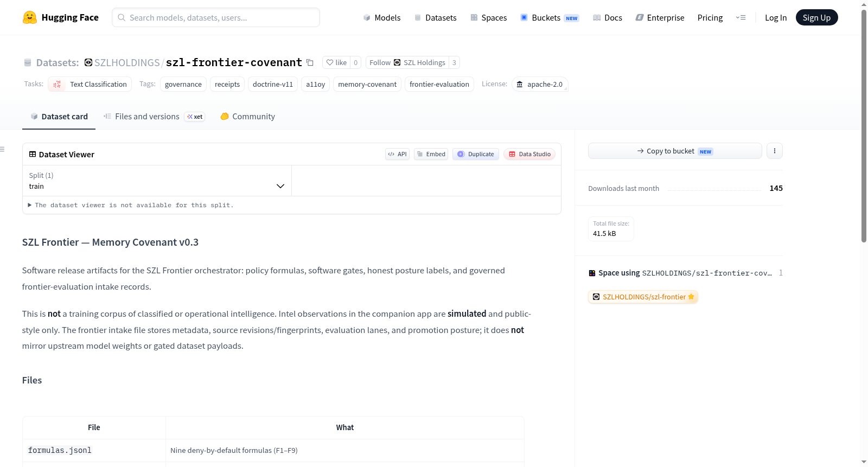Viewport: 868px width, 467px height.
Task: Open the follower count of 3
Action: tap(454, 62)
